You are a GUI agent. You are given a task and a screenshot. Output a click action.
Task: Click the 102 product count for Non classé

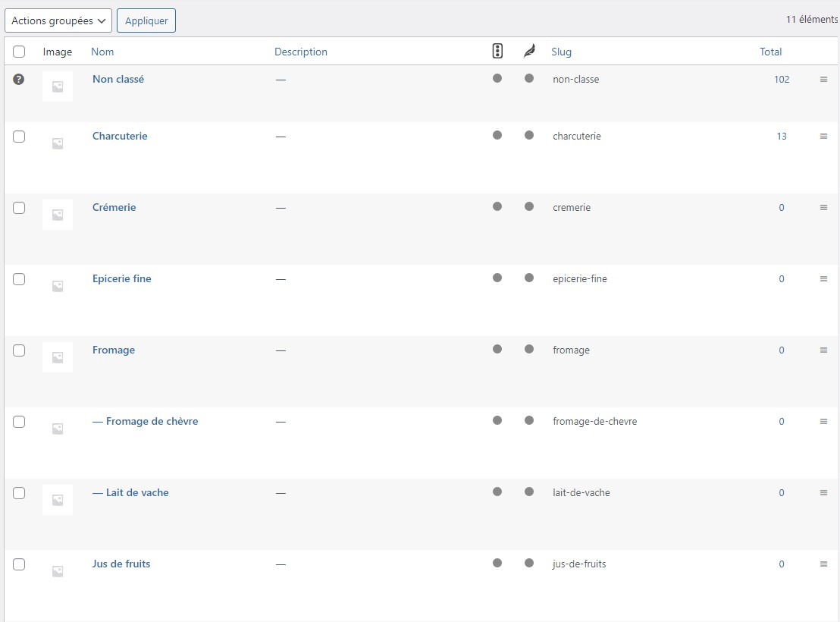click(782, 80)
